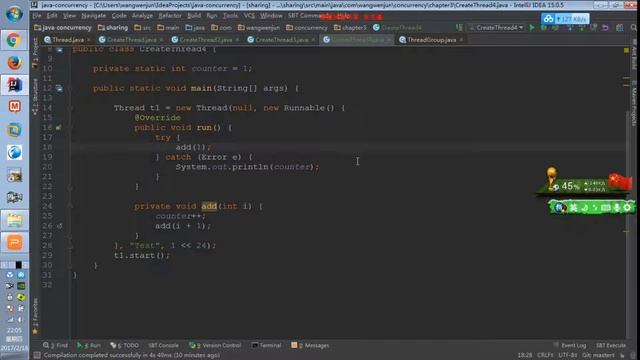Open the SBT Console tool window

click(163, 345)
